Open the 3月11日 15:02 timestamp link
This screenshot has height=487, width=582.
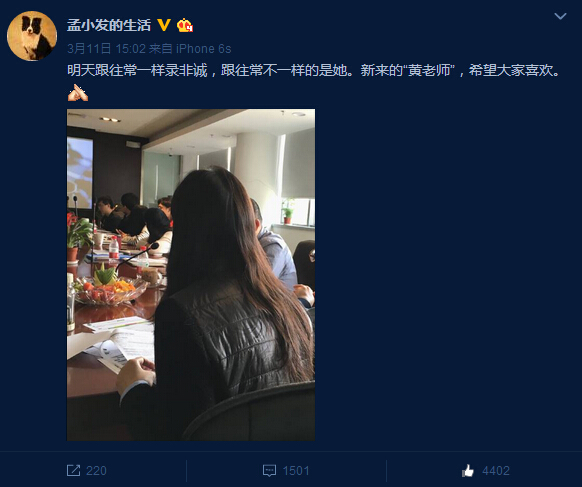point(107,49)
